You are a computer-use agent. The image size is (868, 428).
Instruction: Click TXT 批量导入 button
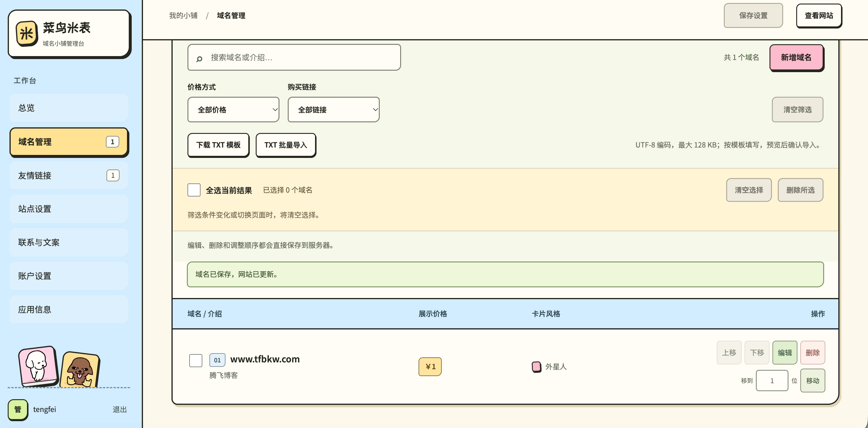coord(286,145)
